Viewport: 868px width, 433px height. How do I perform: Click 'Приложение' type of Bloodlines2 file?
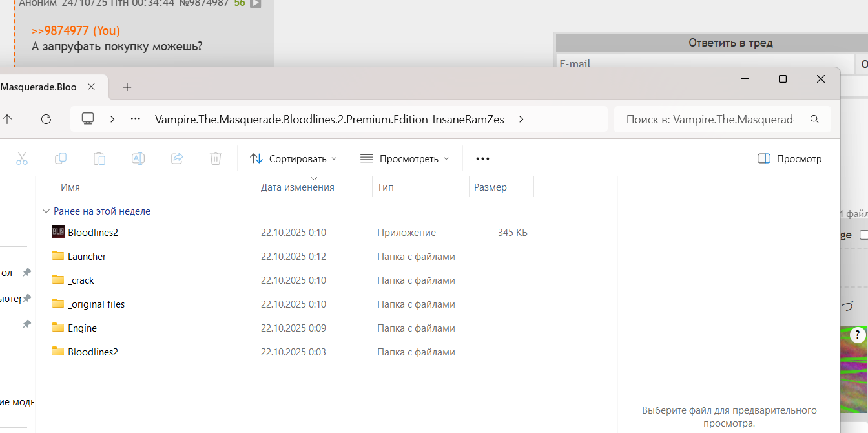[x=407, y=233]
